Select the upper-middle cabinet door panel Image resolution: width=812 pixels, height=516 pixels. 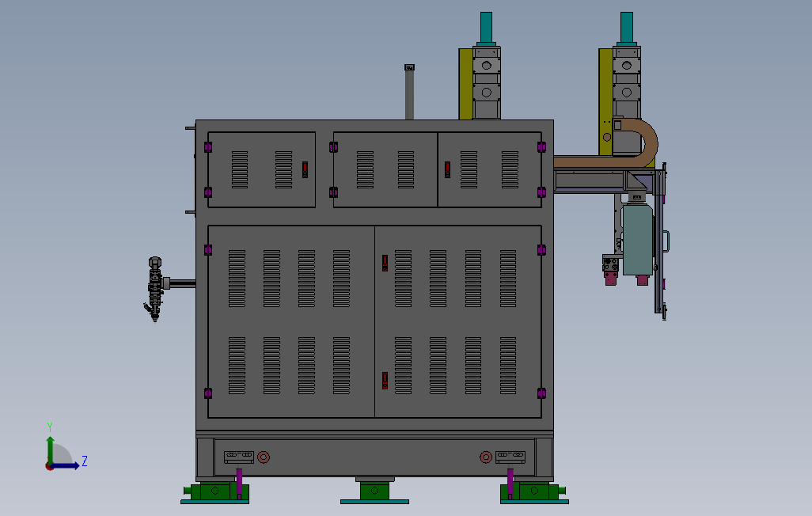[385, 169]
